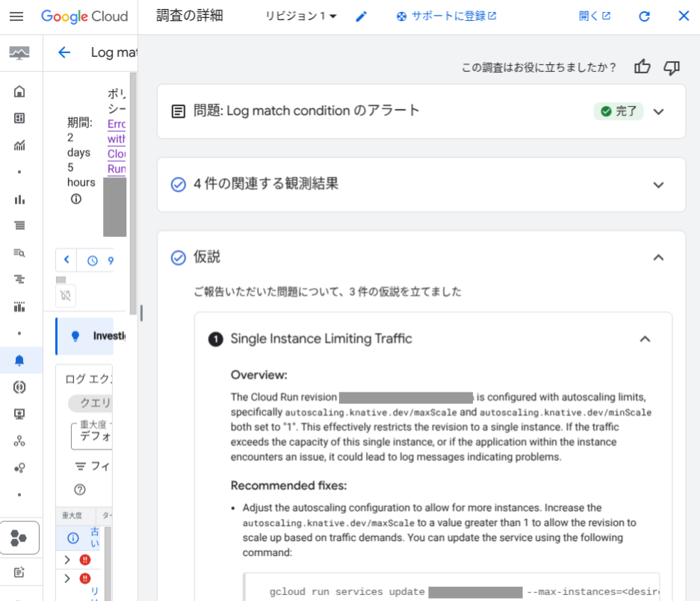Open the release notes icon at sidebar bottom
Viewport: 700px width, 601px height.
coord(19,573)
